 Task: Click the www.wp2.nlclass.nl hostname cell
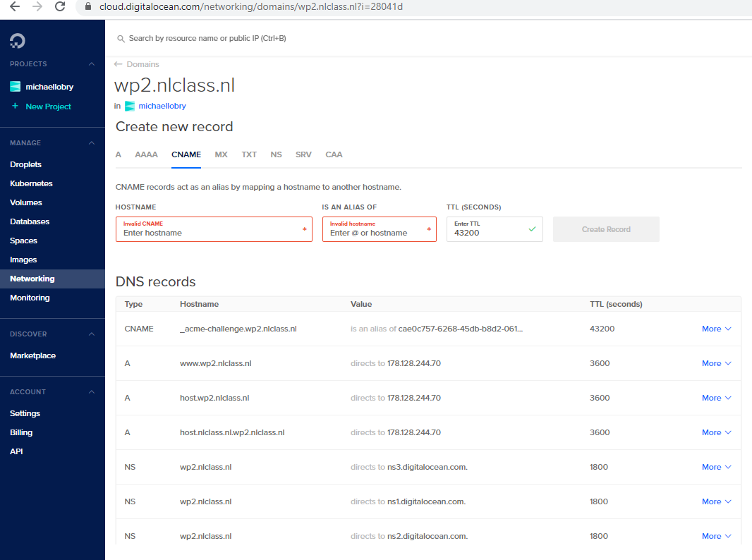[x=215, y=363]
